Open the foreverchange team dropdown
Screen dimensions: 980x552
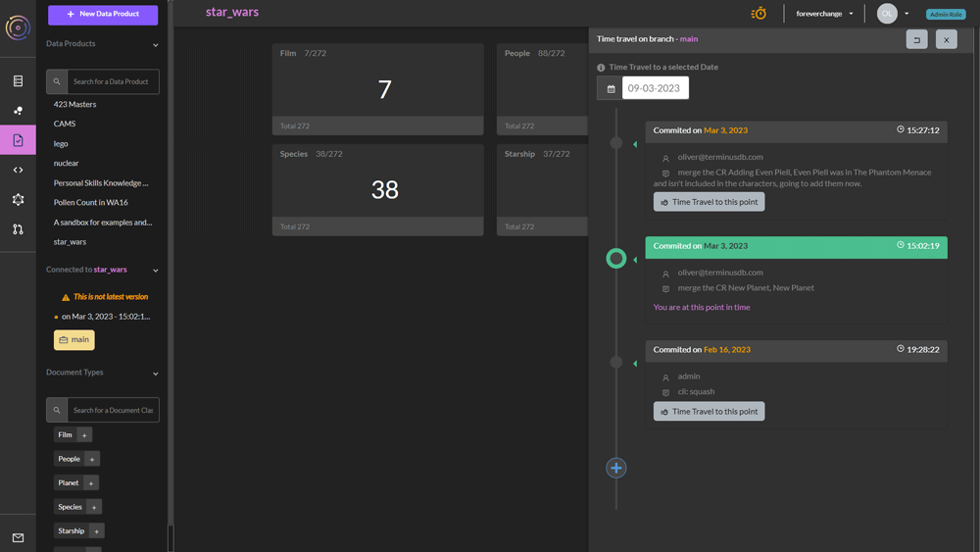pos(824,13)
